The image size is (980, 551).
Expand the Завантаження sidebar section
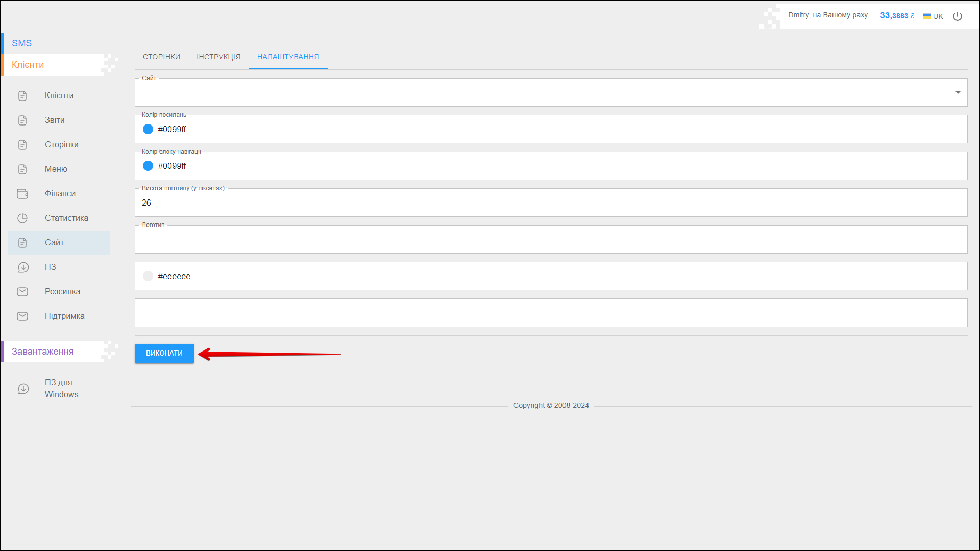click(x=43, y=352)
